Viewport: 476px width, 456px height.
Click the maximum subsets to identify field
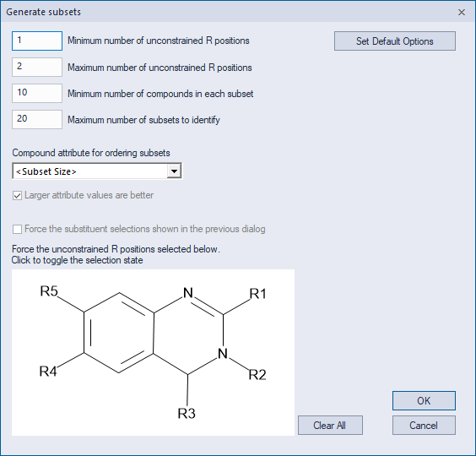[37, 119]
